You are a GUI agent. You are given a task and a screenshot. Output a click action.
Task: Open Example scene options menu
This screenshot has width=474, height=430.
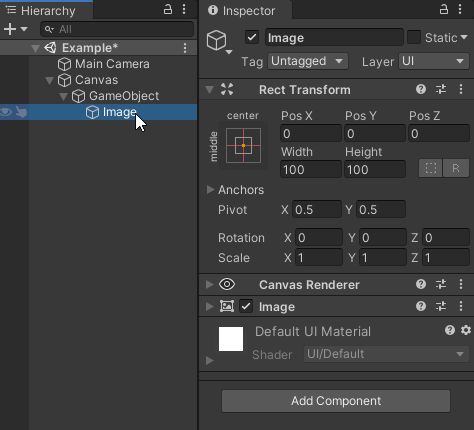point(185,48)
